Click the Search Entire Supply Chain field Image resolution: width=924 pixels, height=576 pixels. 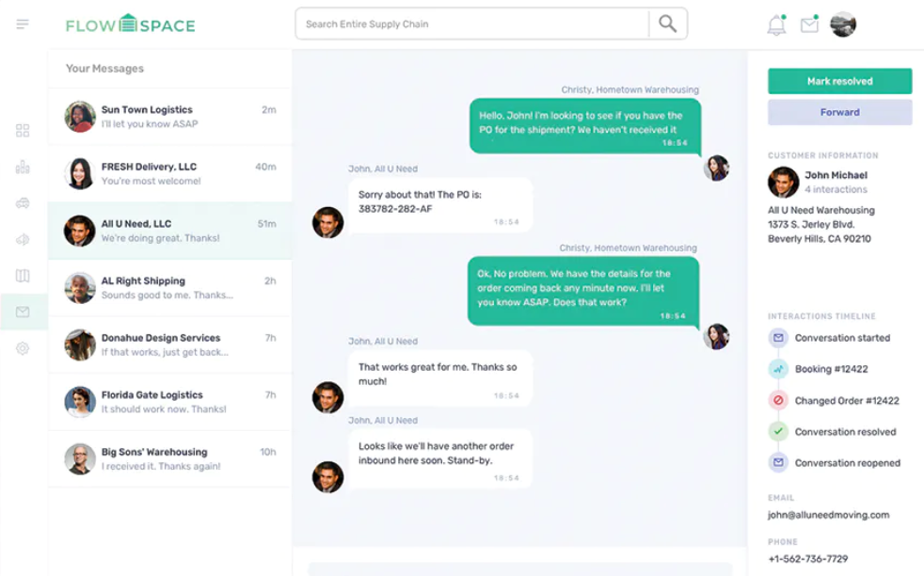pyautogui.click(x=470, y=24)
